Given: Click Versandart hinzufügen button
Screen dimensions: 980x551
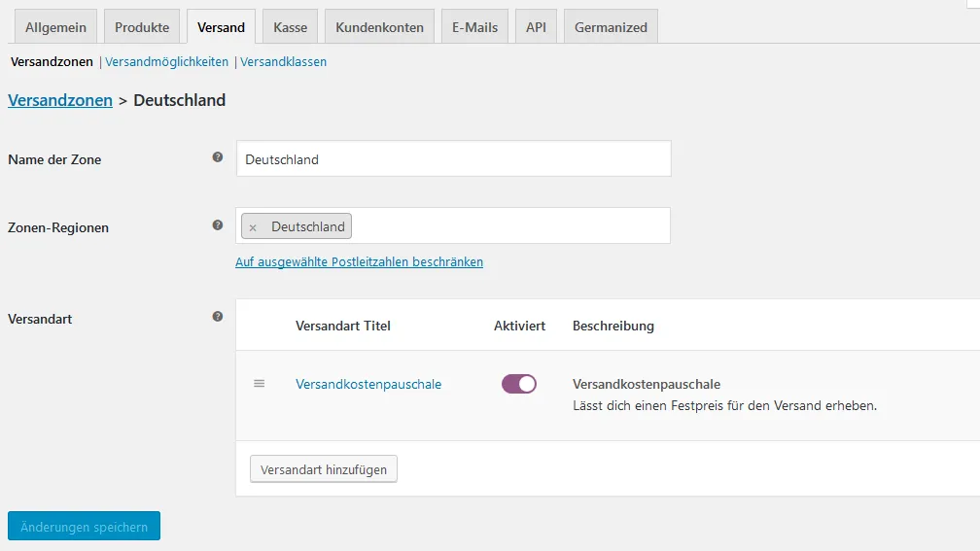Looking at the screenshot, I should click(324, 469).
